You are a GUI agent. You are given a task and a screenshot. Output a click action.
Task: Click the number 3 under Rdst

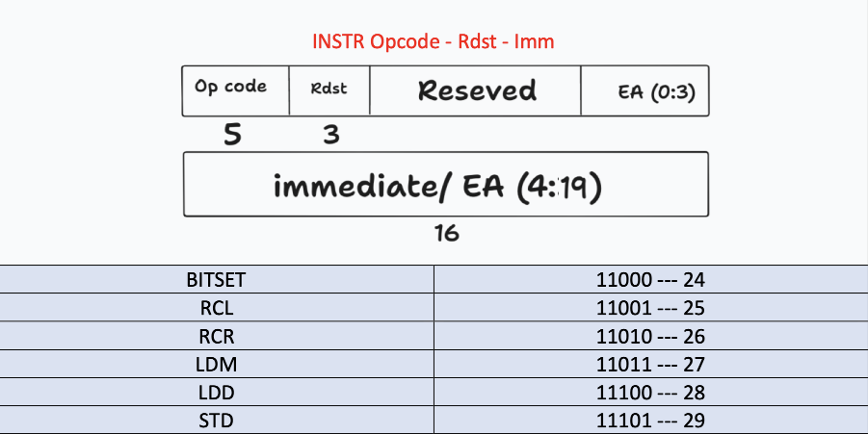331,135
